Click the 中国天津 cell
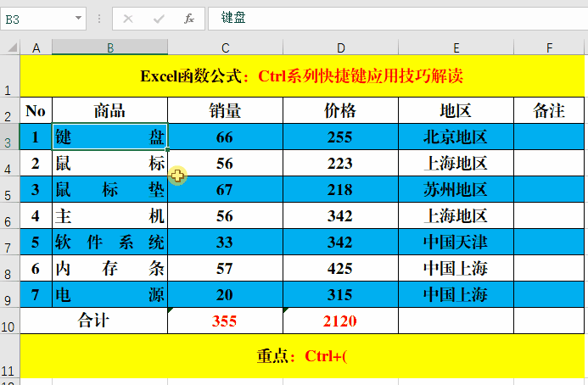588x385 pixels. tap(456, 242)
